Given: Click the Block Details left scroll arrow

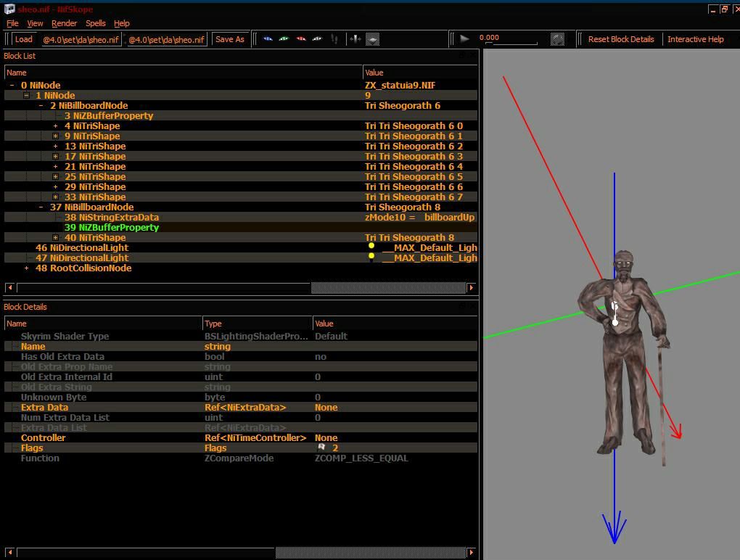Looking at the screenshot, I should tap(9, 552).
